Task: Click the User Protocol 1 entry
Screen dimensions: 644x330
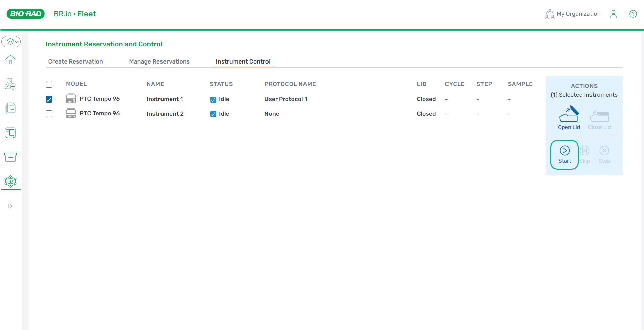Action: pos(286,99)
